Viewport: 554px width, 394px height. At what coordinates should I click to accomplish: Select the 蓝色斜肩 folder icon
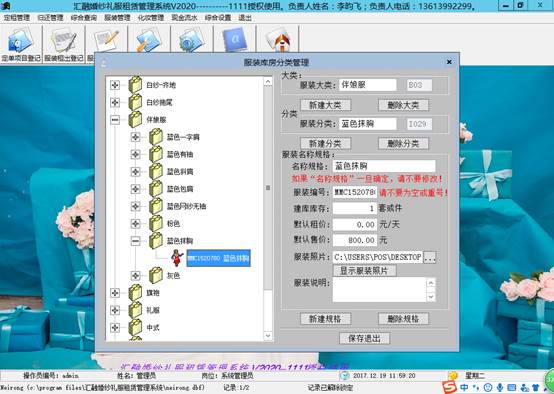click(155, 171)
